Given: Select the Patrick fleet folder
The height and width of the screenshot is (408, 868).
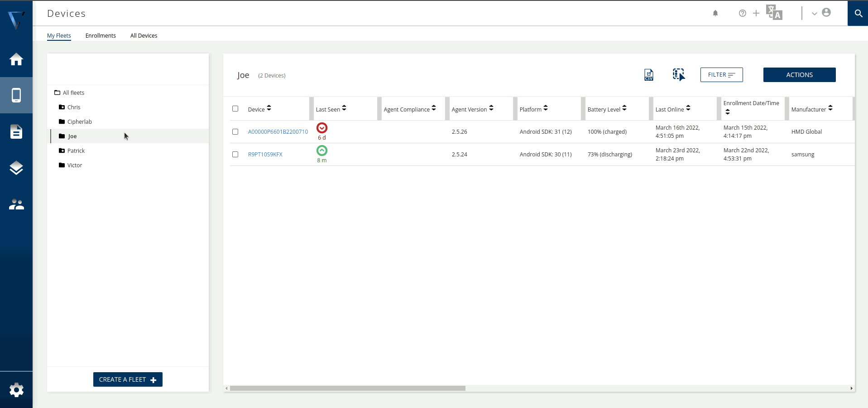Looking at the screenshot, I should (72, 151).
